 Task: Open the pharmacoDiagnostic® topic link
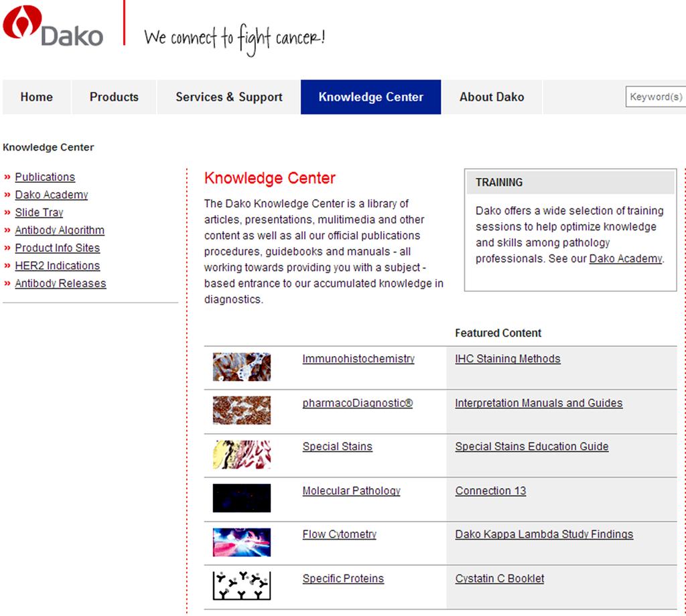[358, 403]
